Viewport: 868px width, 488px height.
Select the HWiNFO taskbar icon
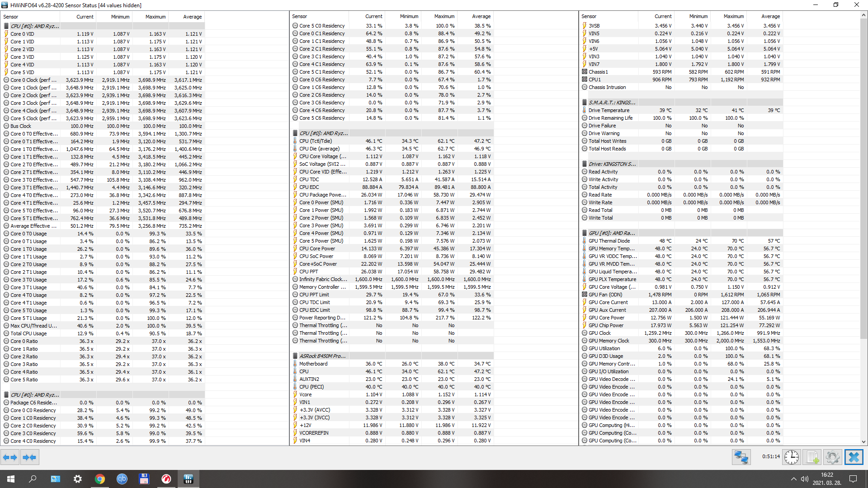click(189, 479)
